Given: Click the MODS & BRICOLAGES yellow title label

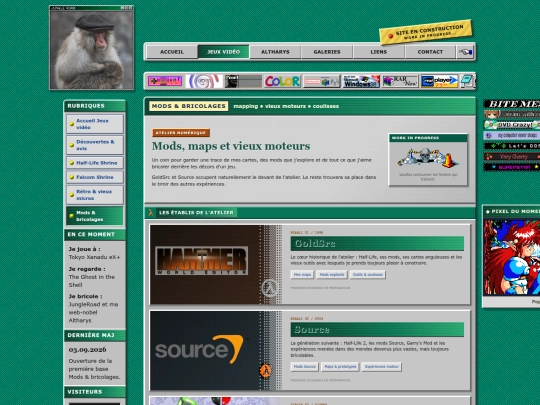Looking at the screenshot, I should click(x=189, y=106).
